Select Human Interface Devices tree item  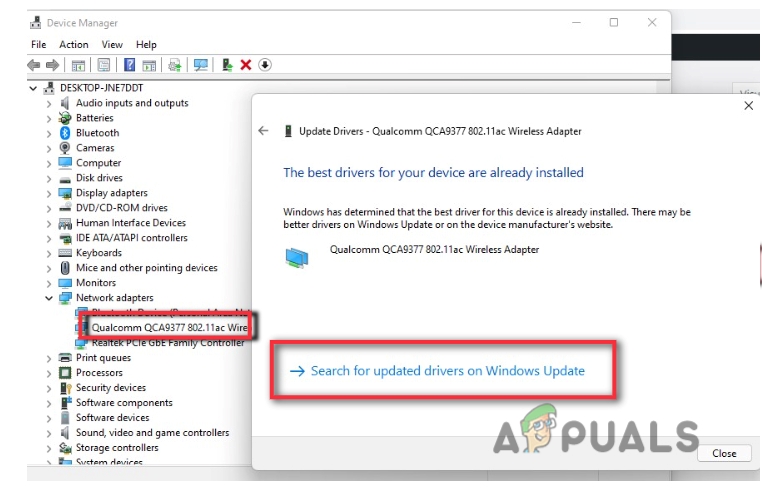pos(131,223)
